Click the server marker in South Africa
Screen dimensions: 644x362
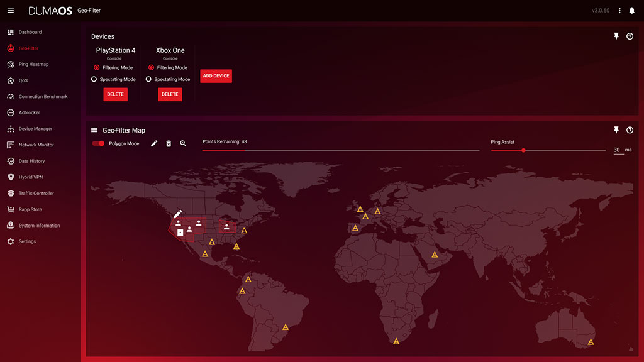[396, 341]
